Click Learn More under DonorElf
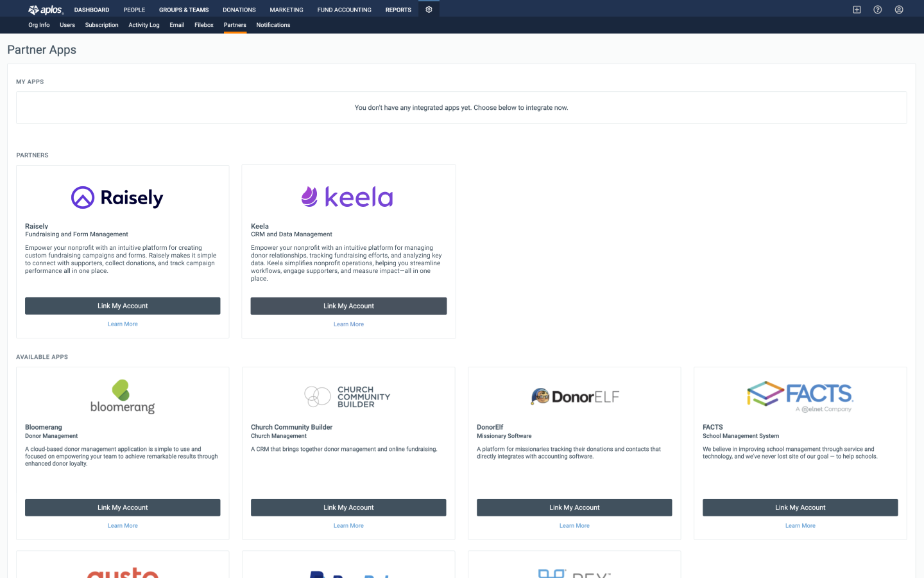 (574, 526)
